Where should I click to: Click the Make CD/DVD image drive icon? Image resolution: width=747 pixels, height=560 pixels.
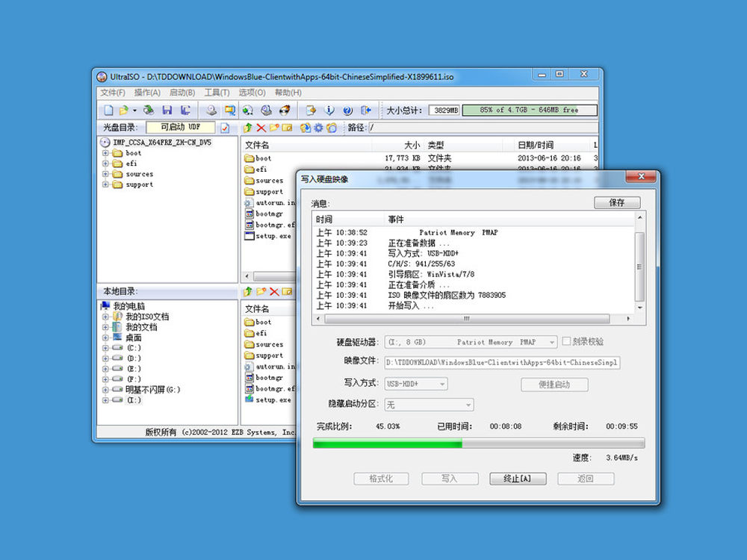[211, 111]
